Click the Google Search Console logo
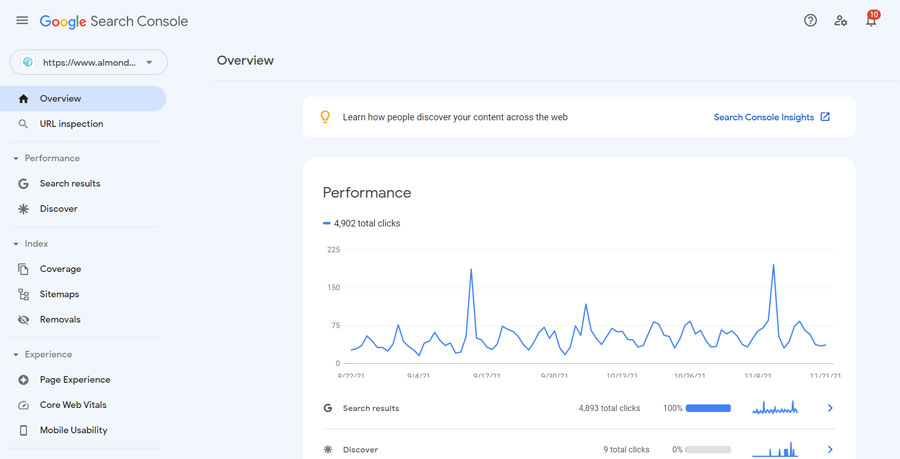 coord(114,21)
